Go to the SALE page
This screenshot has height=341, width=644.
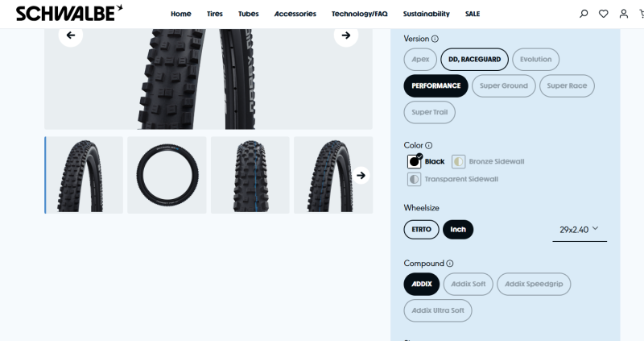[473, 14]
